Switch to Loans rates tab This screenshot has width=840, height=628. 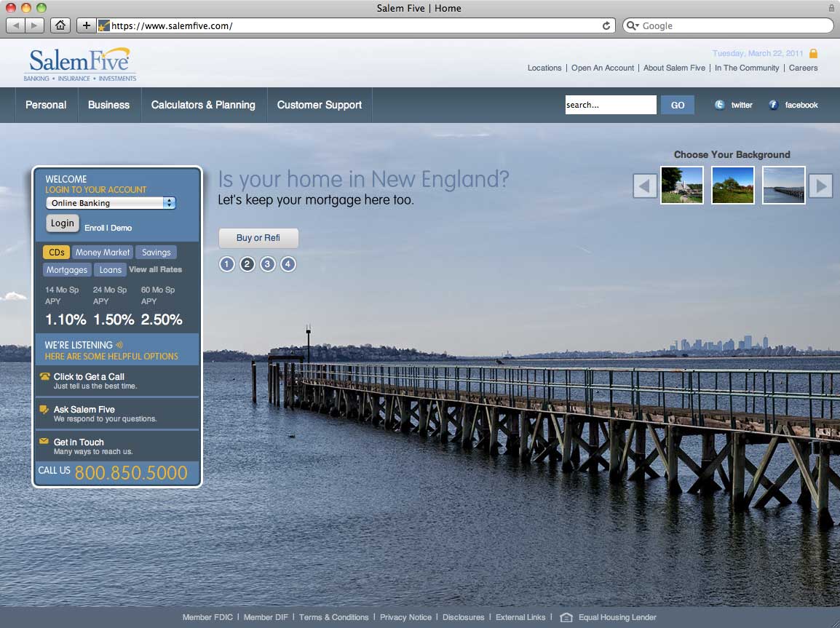point(111,270)
